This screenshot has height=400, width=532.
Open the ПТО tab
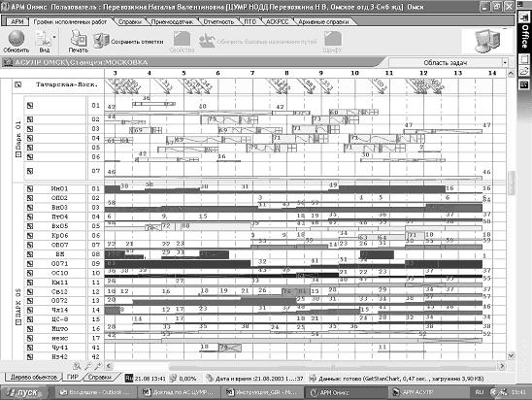click(250, 21)
